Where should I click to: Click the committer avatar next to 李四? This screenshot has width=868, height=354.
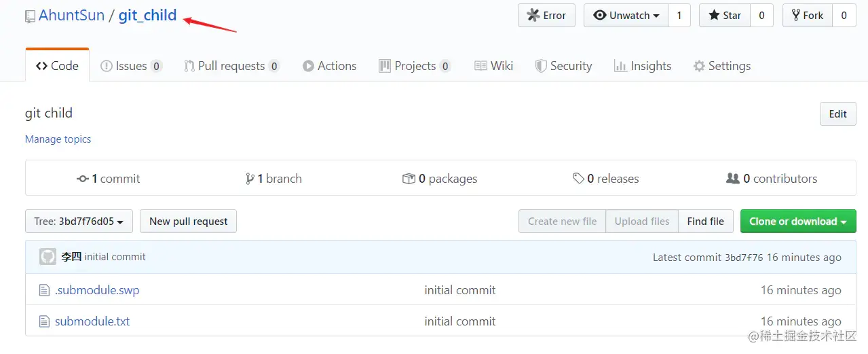pyautogui.click(x=48, y=257)
